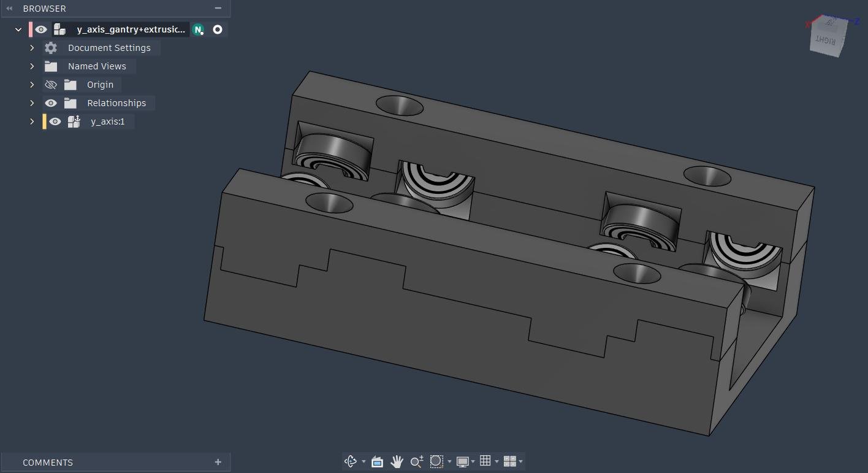Collapse the y_axis_gantry root node
868x473 pixels.
point(18,29)
